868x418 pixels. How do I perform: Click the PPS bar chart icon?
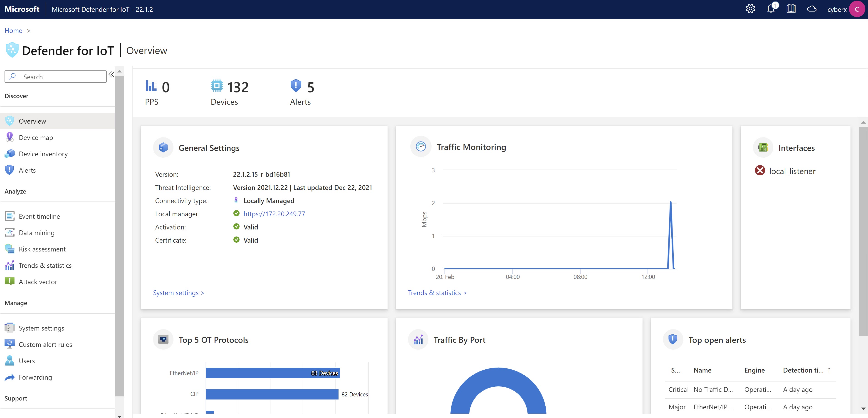click(151, 85)
